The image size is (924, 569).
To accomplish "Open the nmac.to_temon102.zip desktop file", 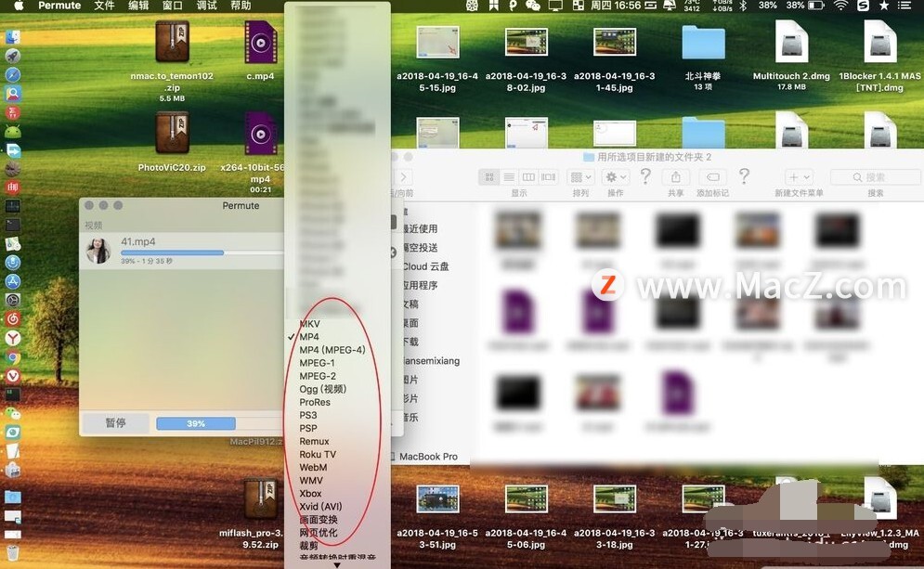I will pos(172,42).
